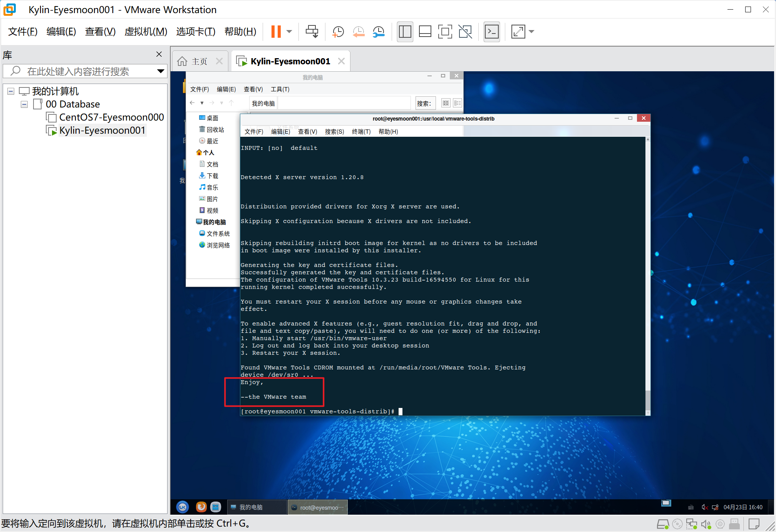
Task: Select 图片 in file manager sidebar
Action: (x=209, y=199)
